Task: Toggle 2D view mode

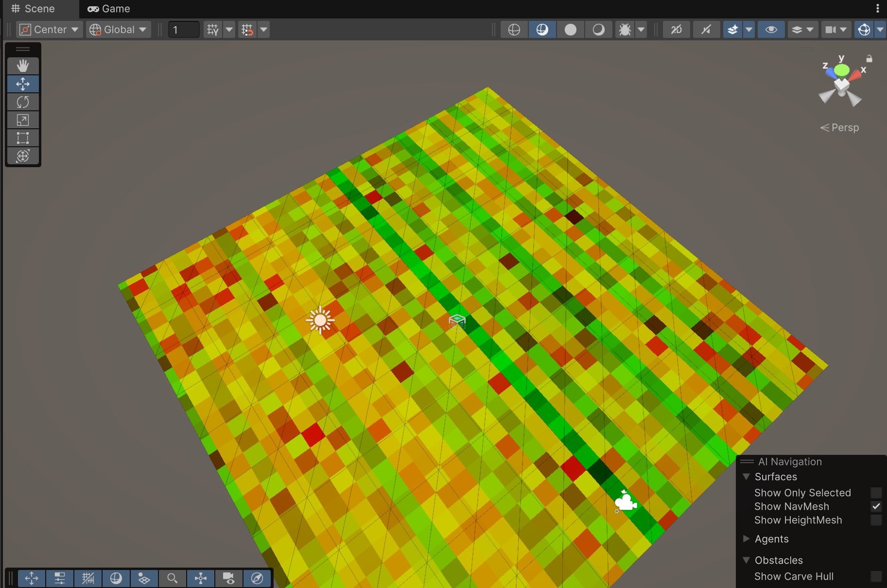Action: 677,30
